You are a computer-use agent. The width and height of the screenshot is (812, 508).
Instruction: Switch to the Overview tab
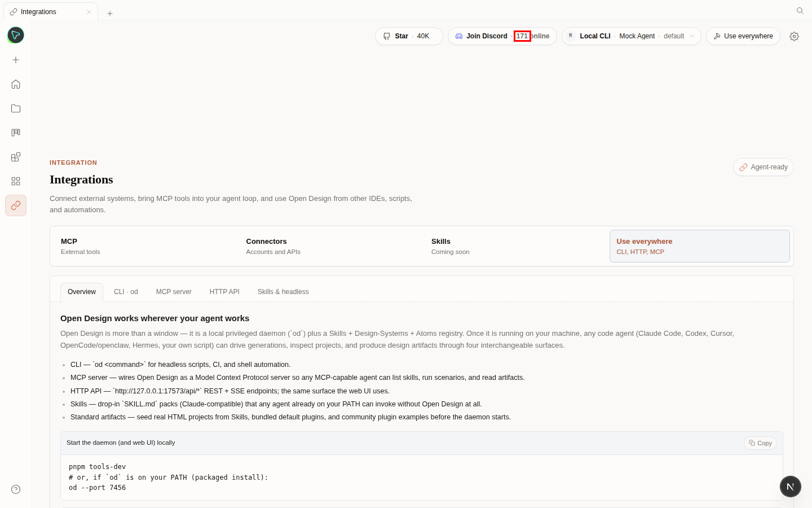[82, 292]
